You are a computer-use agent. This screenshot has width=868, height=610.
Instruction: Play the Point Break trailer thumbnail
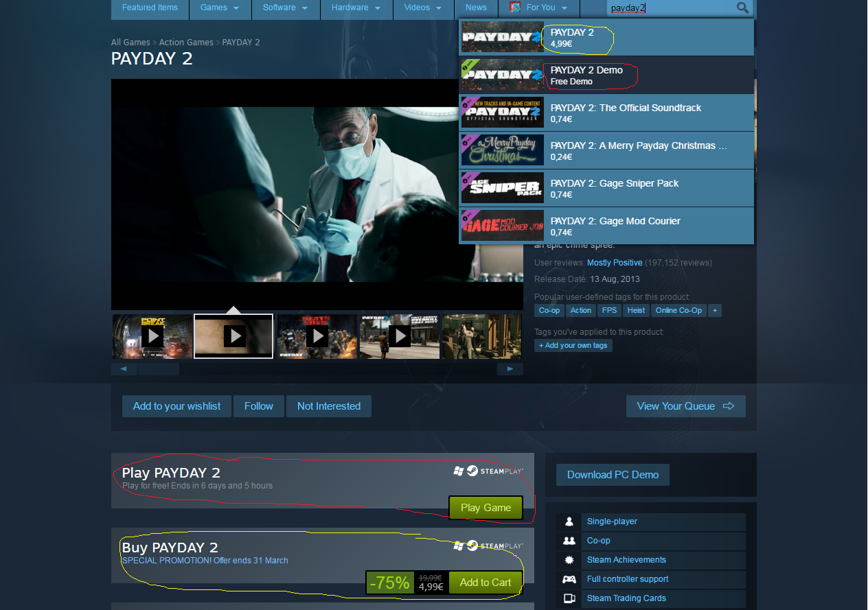[152, 336]
